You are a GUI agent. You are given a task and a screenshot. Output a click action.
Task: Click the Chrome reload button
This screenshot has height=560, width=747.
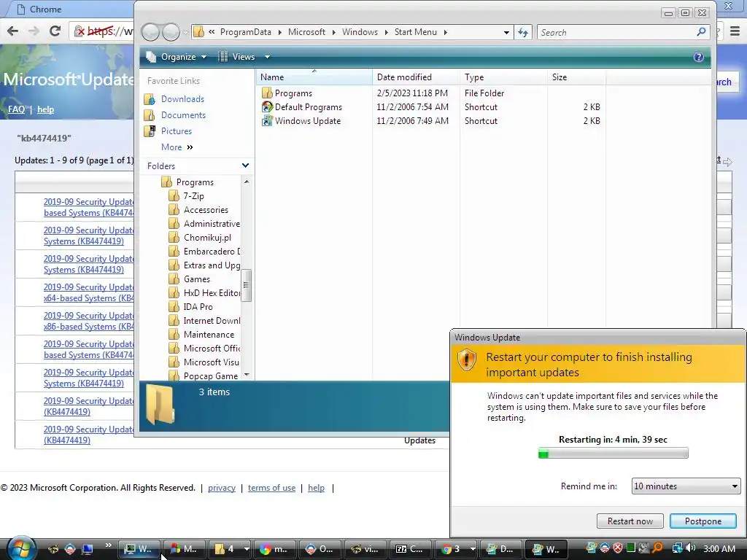tap(55, 31)
